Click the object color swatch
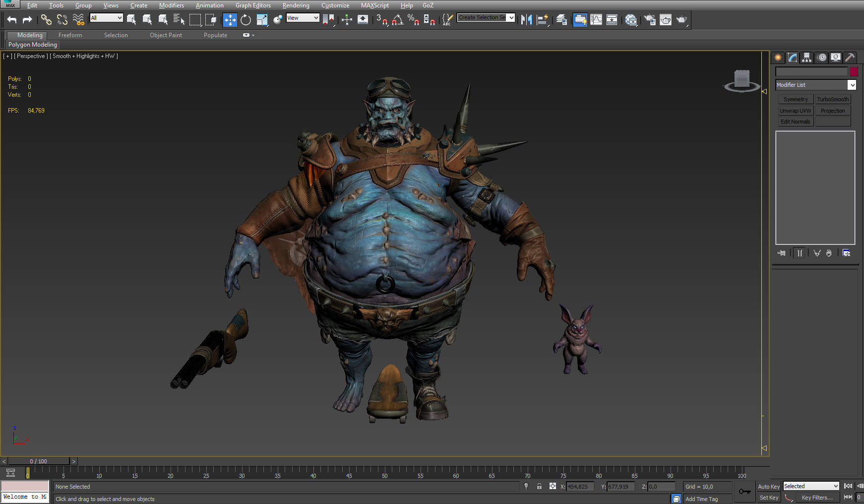This screenshot has height=504, width=864. coord(853,71)
